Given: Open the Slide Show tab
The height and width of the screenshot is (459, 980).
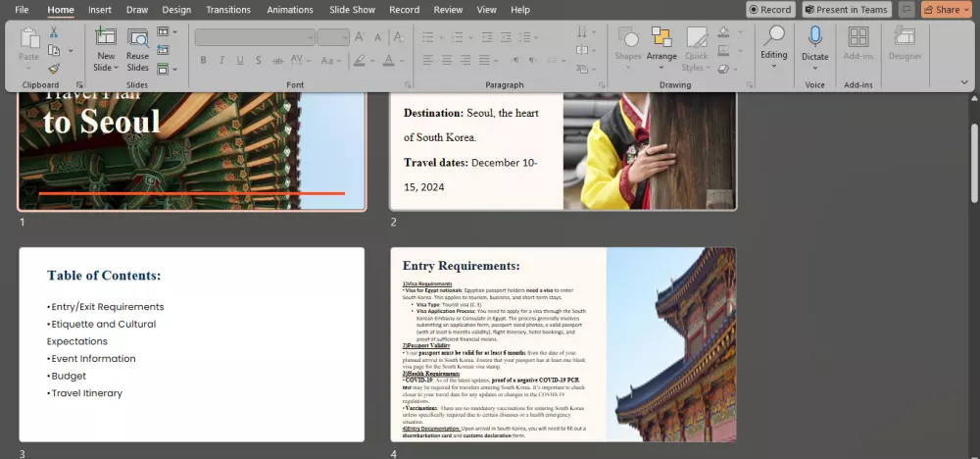Looking at the screenshot, I should (352, 10).
